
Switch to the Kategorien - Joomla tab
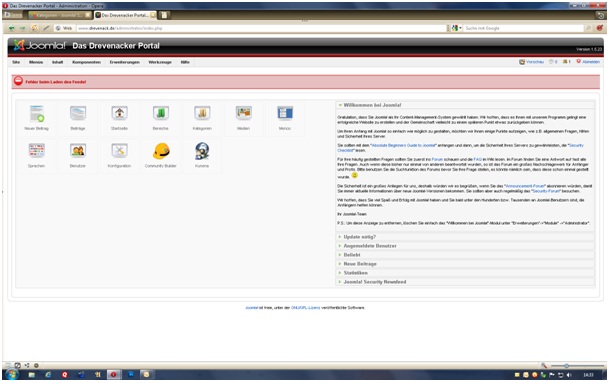[60, 15]
